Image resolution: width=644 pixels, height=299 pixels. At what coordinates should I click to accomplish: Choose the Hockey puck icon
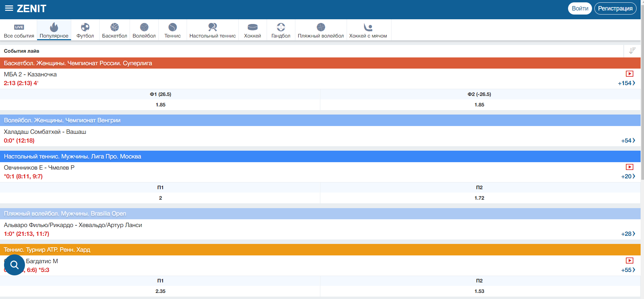[x=252, y=27]
